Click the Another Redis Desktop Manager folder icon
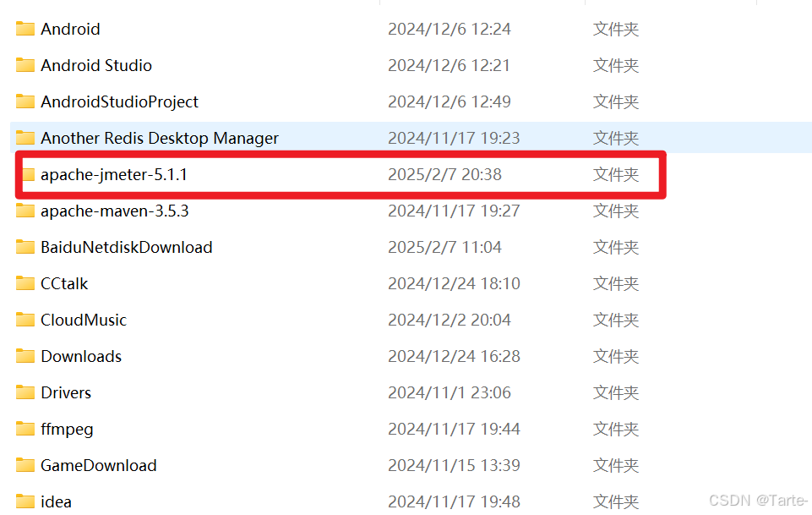 point(25,137)
